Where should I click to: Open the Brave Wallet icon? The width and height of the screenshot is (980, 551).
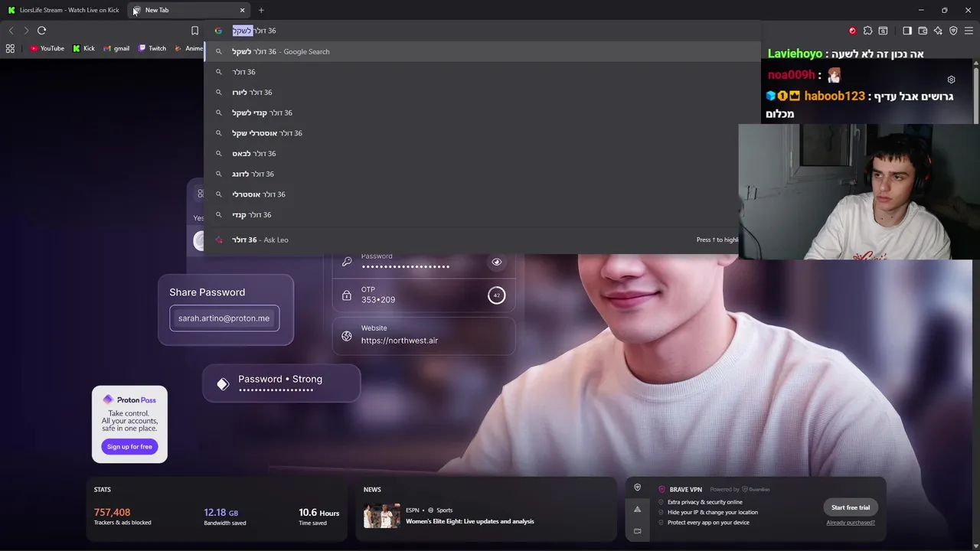point(923,31)
